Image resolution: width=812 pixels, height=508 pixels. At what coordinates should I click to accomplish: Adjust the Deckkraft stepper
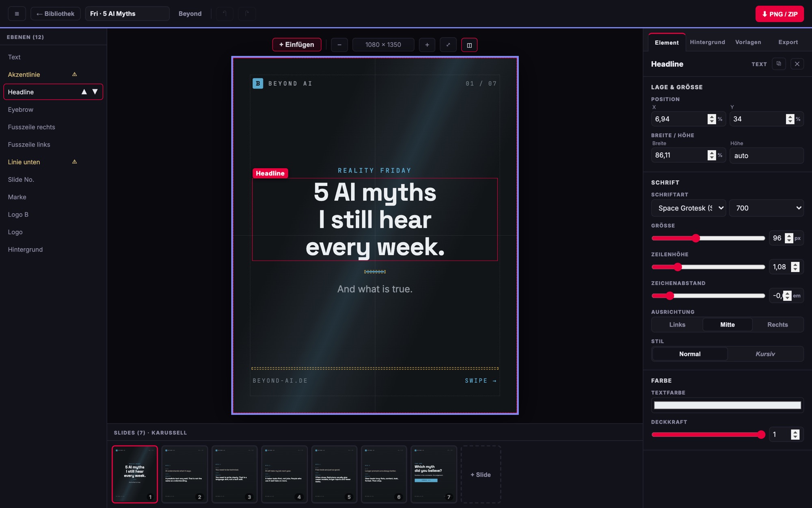pos(795,434)
